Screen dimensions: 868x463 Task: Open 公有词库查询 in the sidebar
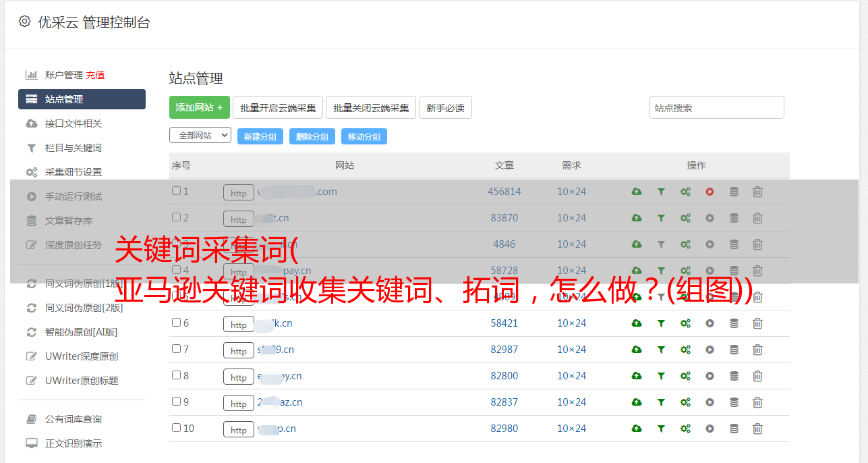pyautogui.click(x=74, y=419)
